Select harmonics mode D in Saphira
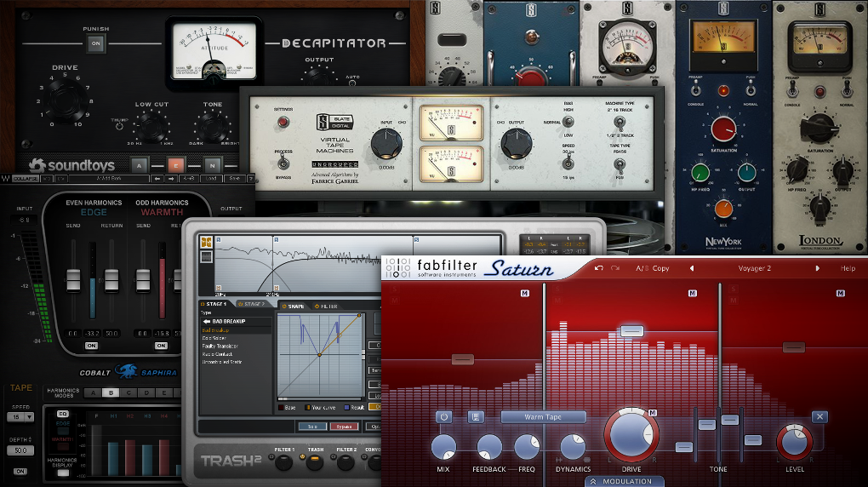 [x=146, y=392]
